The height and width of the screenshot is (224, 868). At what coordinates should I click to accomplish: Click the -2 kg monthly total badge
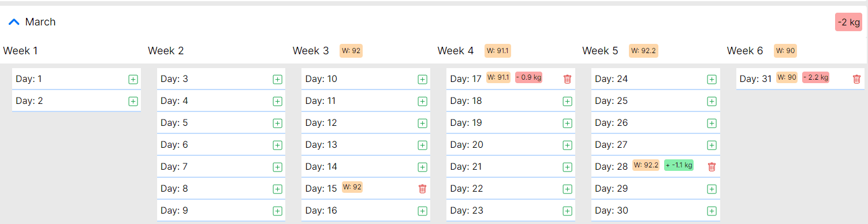tap(848, 22)
